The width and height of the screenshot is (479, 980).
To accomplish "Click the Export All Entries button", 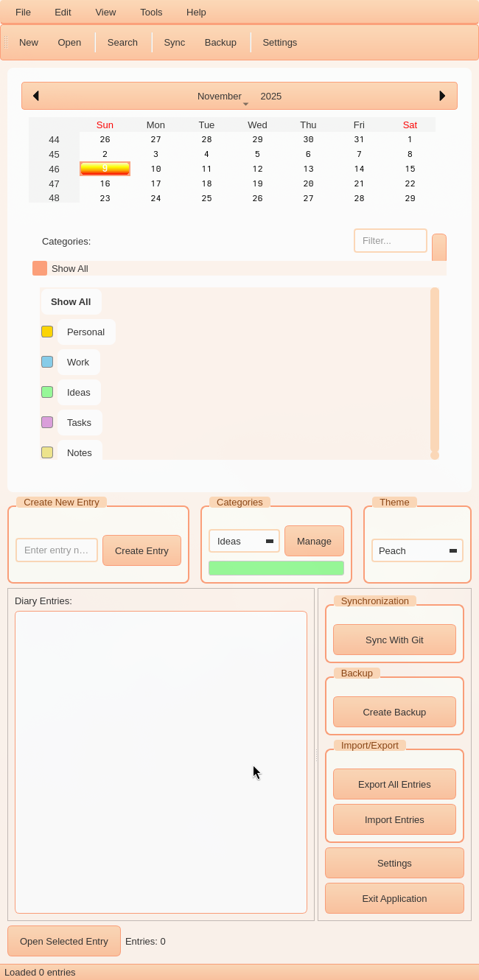I will (394, 784).
